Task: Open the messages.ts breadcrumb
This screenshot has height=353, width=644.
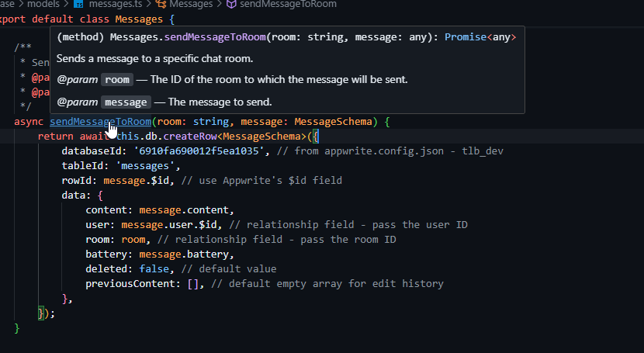Action: [114, 4]
